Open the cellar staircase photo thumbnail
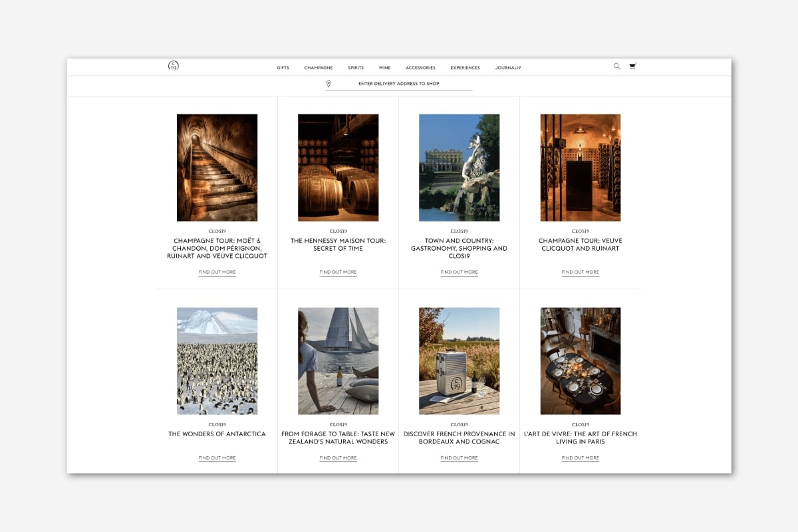Screen dimensions: 798x532 coord(217,168)
